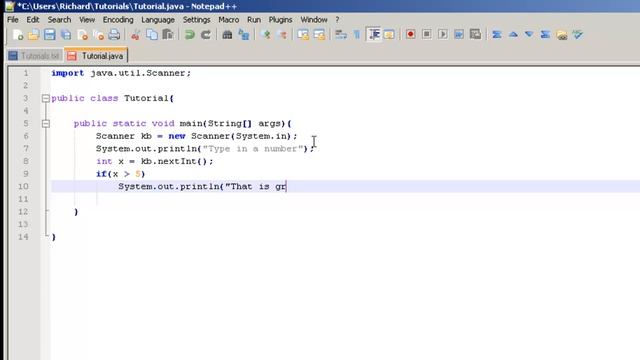Toggle Synchronize Vertical Scrolling icon
The width and height of the screenshot is (640, 360).
point(303,35)
